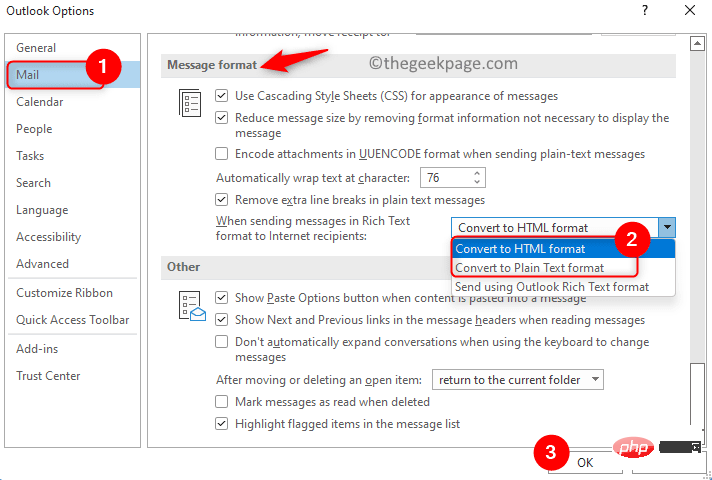This screenshot has height=480, width=712.
Task: Open Quick Access Toolbar settings
Action: point(73,320)
